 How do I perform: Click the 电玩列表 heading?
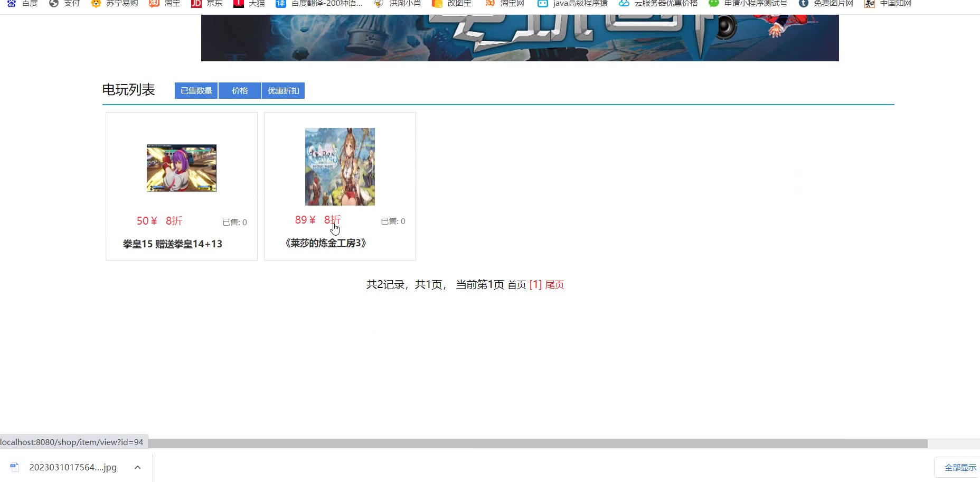coord(128,90)
